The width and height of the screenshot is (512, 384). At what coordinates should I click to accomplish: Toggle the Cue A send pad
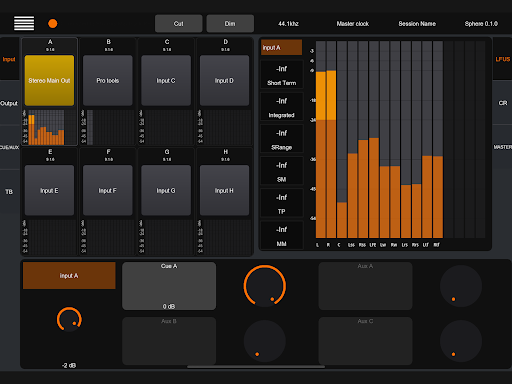[x=169, y=286]
